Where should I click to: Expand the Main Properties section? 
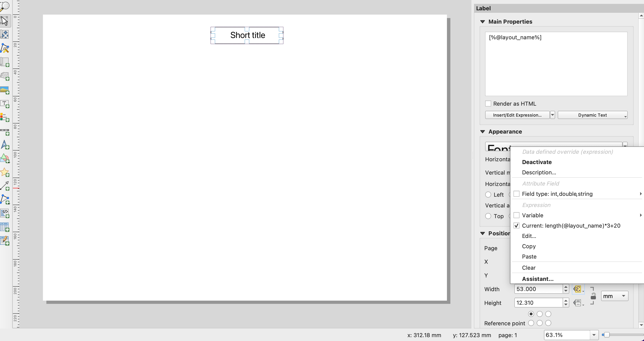click(483, 21)
